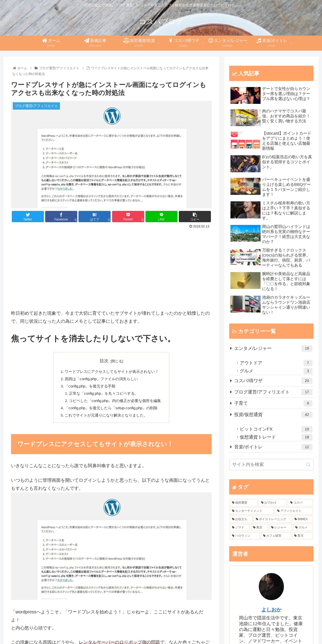Open the エンタメ/レジャー menu item
Image resolution: width=322 pixels, height=644 pixels.
(x=227, y=43)
